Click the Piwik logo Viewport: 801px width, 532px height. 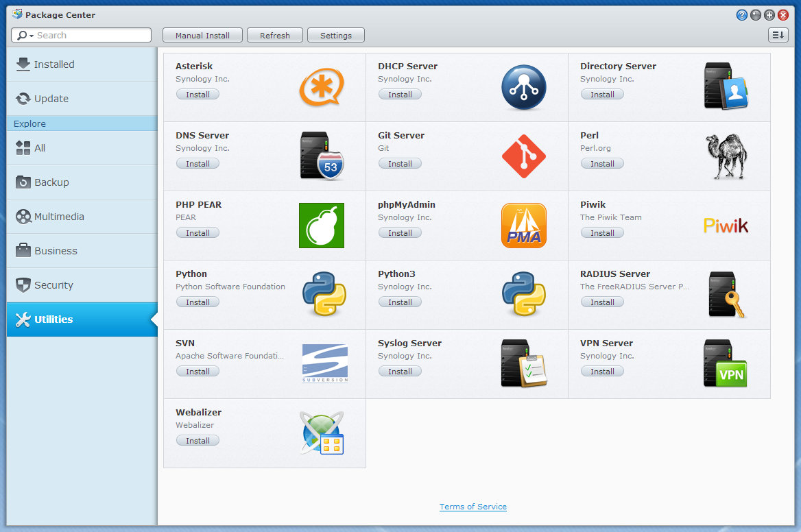coord(726,226)
